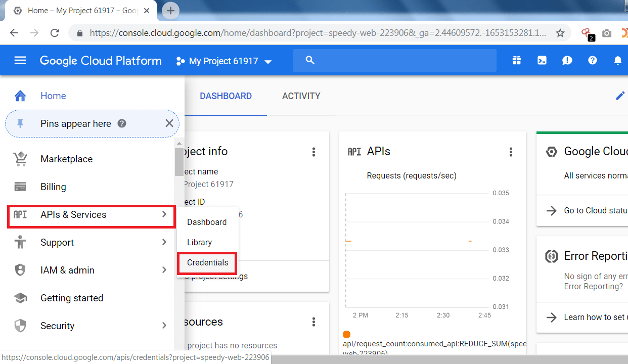
Task: Click the pencil customize dashboard icon
Action: [x=620, y=96]
